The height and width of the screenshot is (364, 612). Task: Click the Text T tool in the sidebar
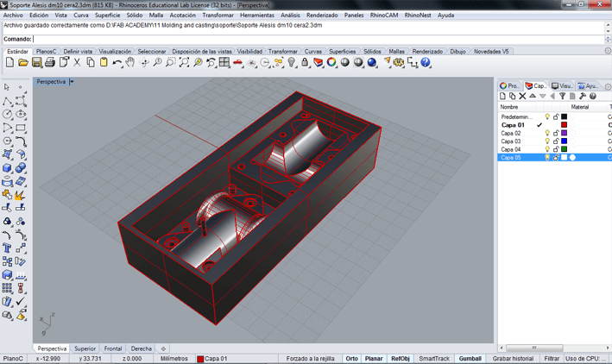[x=7, y=248]
